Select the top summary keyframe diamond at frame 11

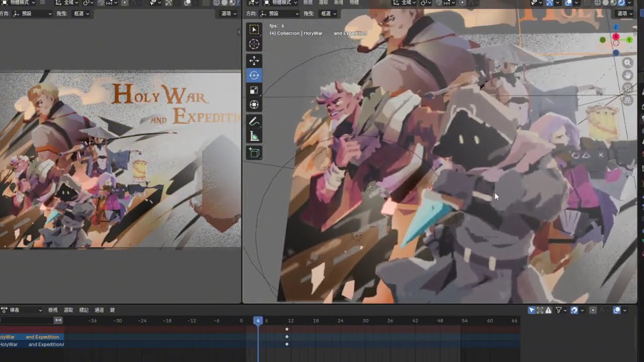pos(287,329)
